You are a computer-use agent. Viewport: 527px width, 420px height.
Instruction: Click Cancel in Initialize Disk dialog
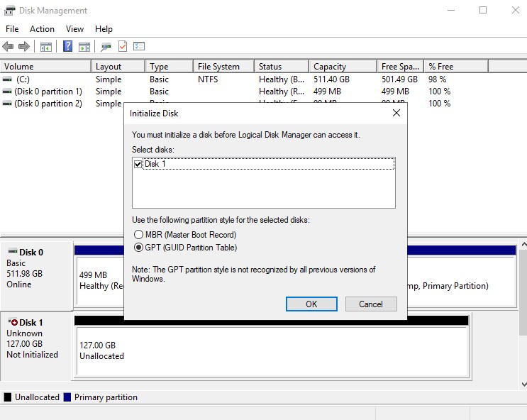click(371, 304)
